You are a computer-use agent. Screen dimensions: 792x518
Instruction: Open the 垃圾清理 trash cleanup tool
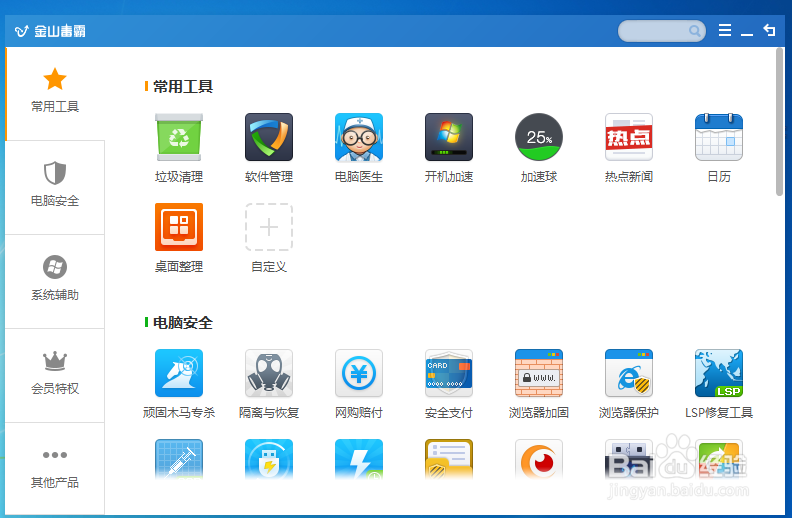(179, 137)
